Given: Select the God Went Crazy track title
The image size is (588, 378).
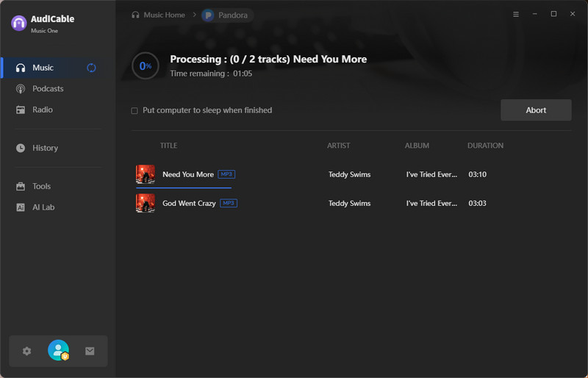Looking at the screenshot, I should pos(189,204).
